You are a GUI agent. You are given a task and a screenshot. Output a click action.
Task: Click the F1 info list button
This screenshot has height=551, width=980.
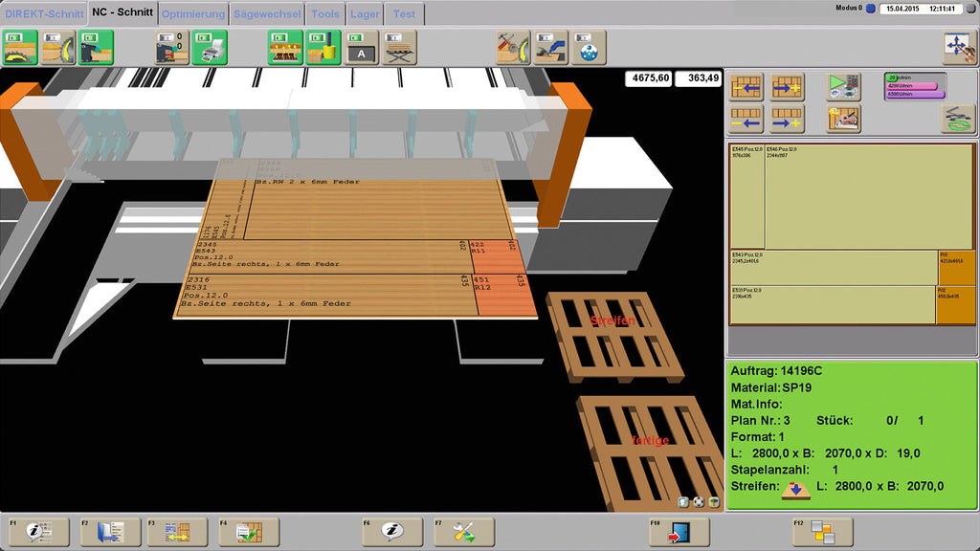pyautogui.click(x=38, y=532)
